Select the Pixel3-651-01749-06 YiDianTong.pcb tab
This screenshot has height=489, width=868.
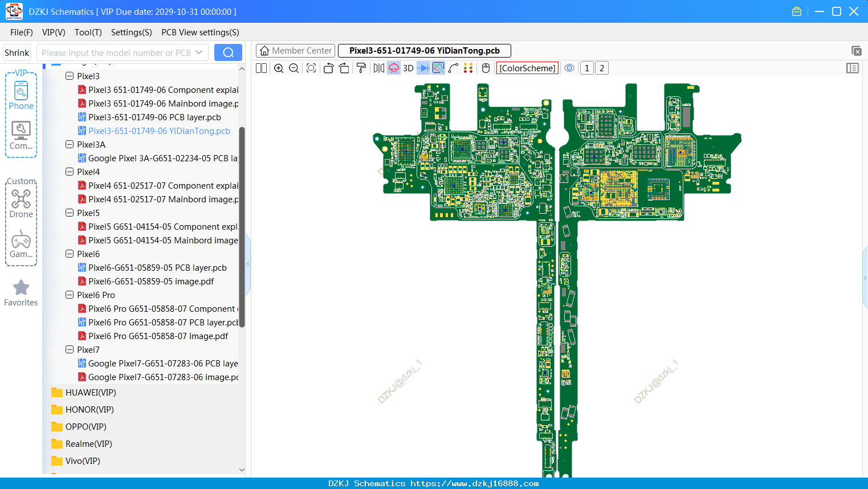tap(424, 51)
